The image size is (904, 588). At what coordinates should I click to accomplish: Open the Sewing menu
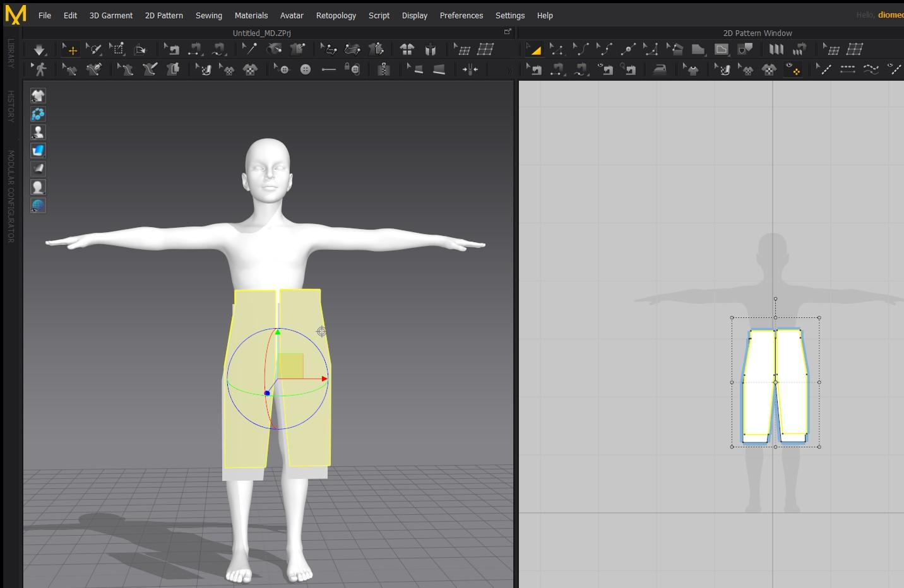point(208,15)
